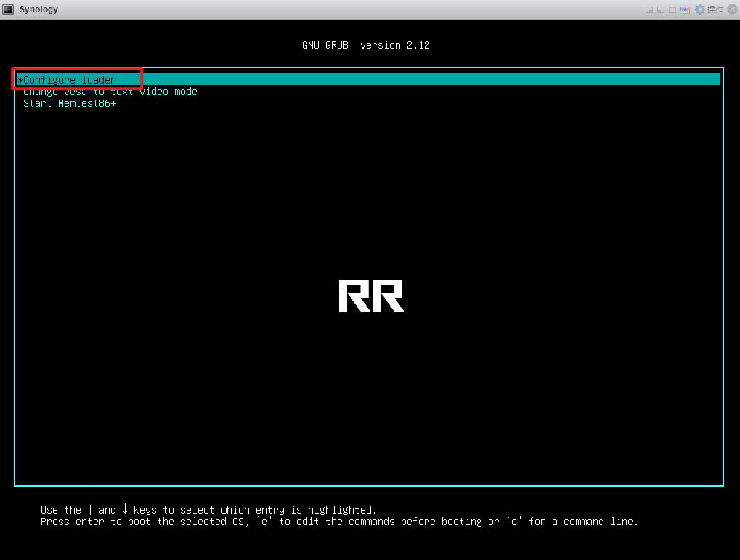Click the console terminal icon in title bar
740x560 pixels.
[x=9, y=9]
